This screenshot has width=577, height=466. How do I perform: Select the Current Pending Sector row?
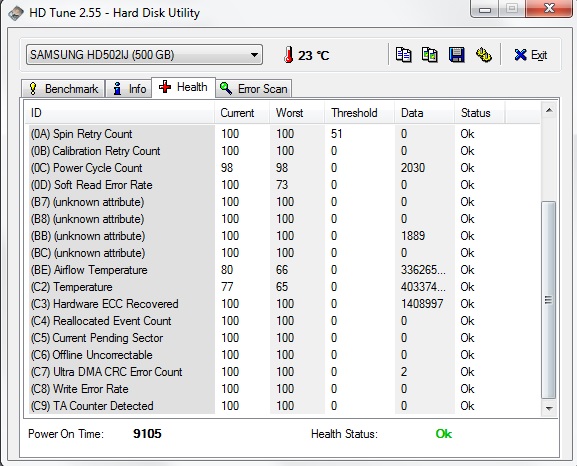pyautogui.click(x=283, y=338)
